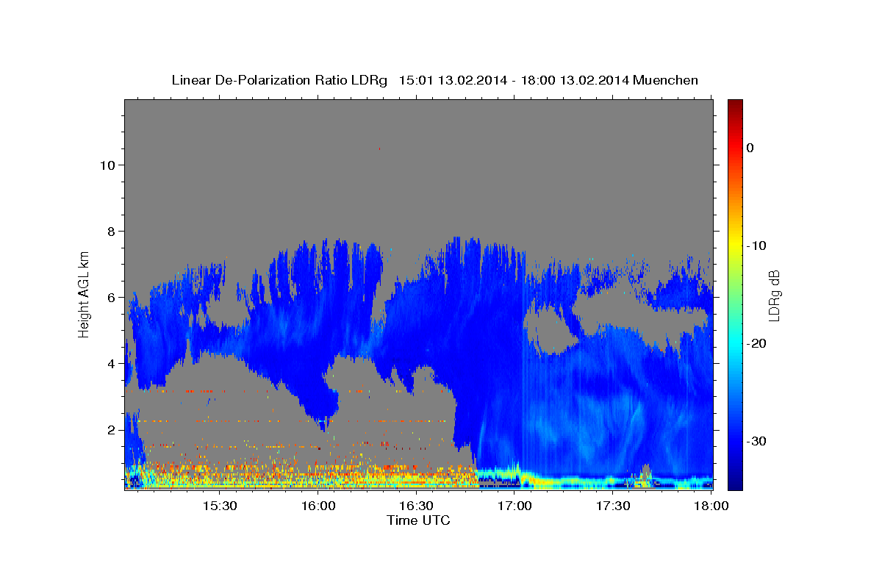Click the 'LDRg dB' colorbar label
The width and height of the screenshot is (882, 588).
[773, 295]
